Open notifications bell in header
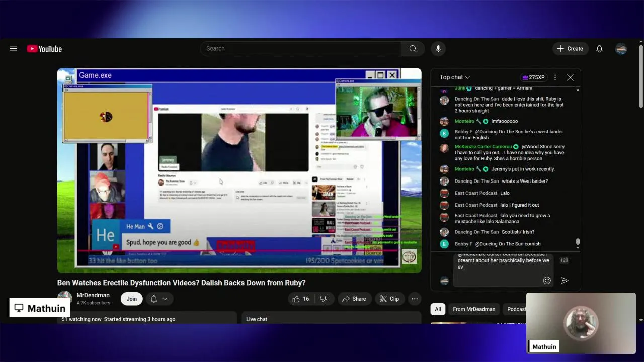This screenshot has width=644, height=362. 599,49
